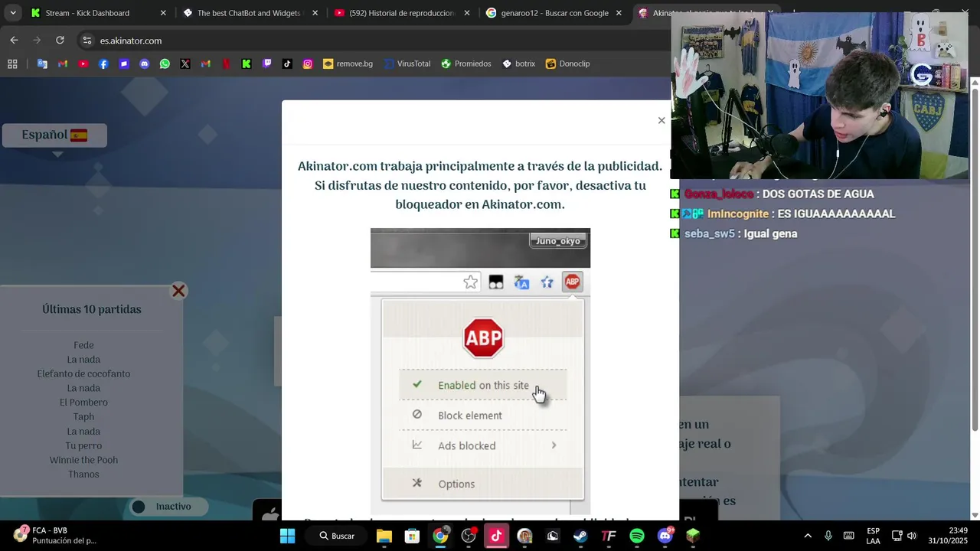Image resolution: width=980 pixels, height=551 pixels.
Task: Open the Donoclip bookmark
Action: click(x=568, y=64)
